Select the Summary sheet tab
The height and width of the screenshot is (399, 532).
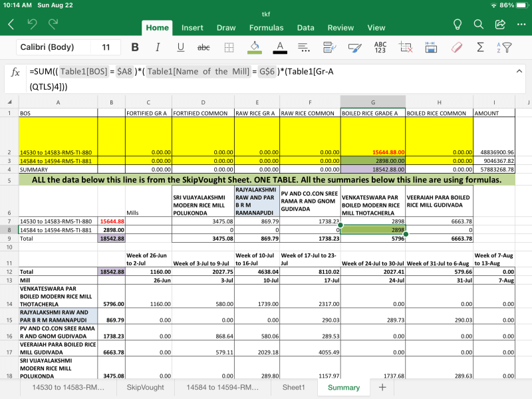[x=344, y=388]
